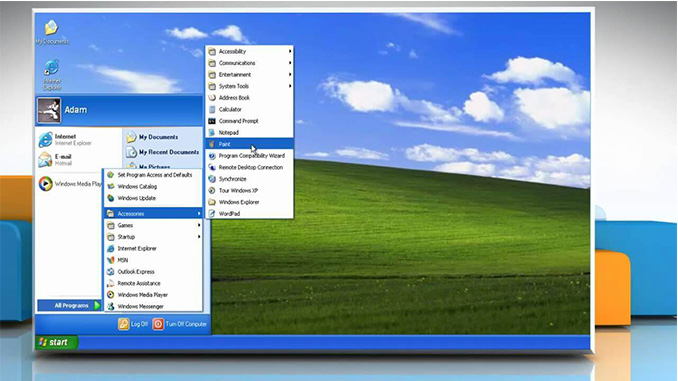Open MSN from All Programs
The height and width of the screenshot is (381, 678).
(153, 260)
